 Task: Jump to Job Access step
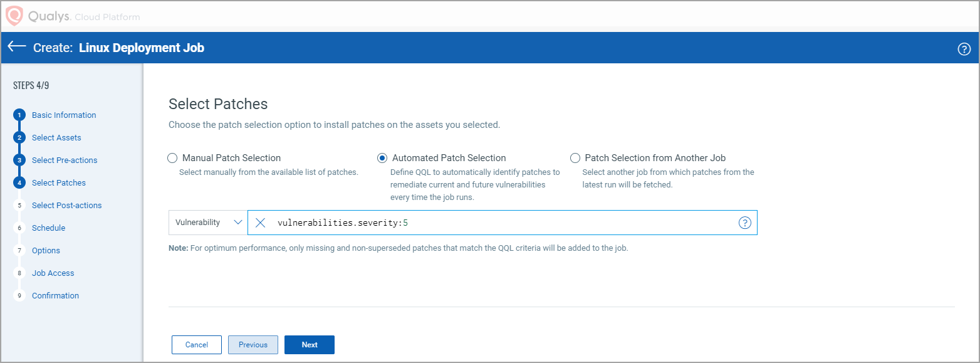pyautogui.click(x=53, y=273)
